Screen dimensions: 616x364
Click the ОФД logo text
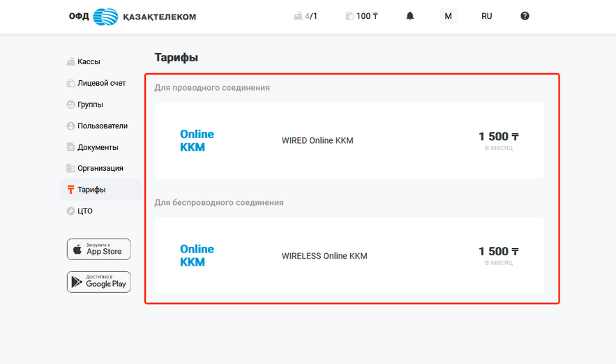(x=79, y=17)
